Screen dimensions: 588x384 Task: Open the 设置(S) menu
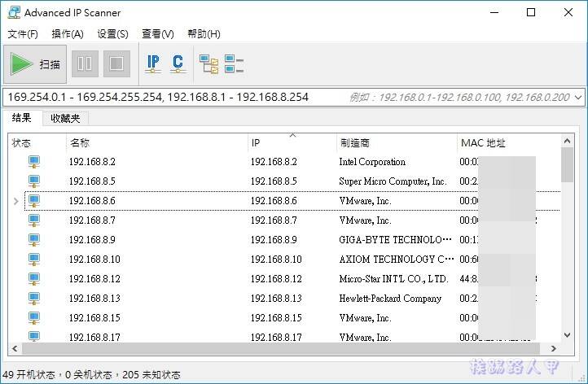[x=113, y=34]
